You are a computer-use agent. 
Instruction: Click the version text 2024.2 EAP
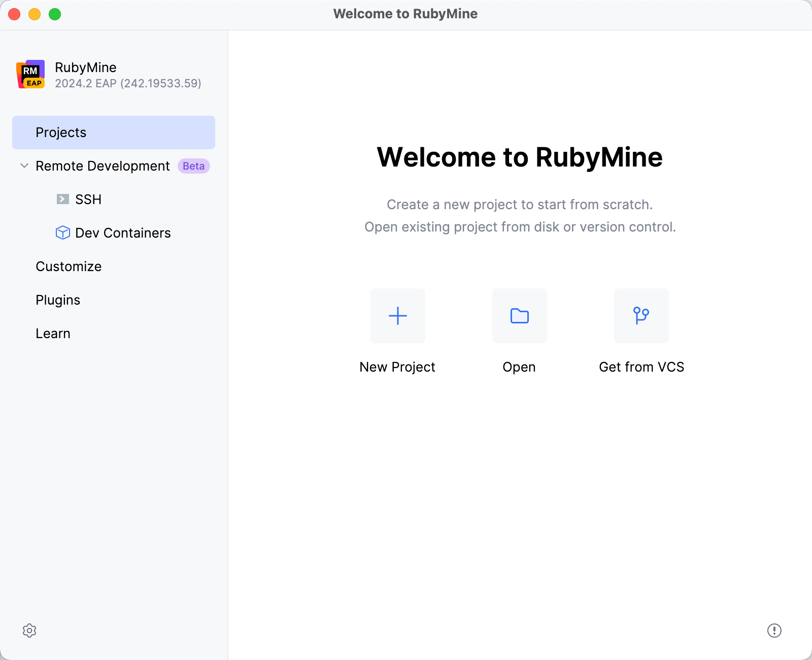128,83
